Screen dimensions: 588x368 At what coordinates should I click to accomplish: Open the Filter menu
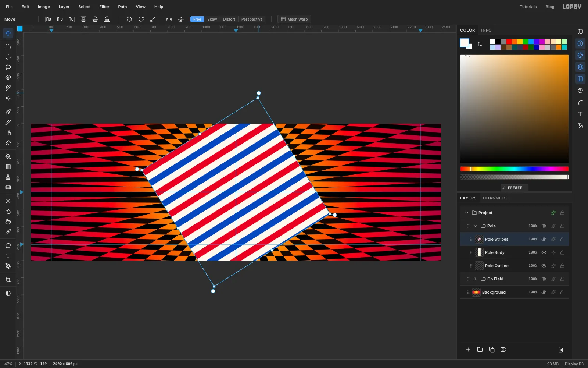(104, 7)
